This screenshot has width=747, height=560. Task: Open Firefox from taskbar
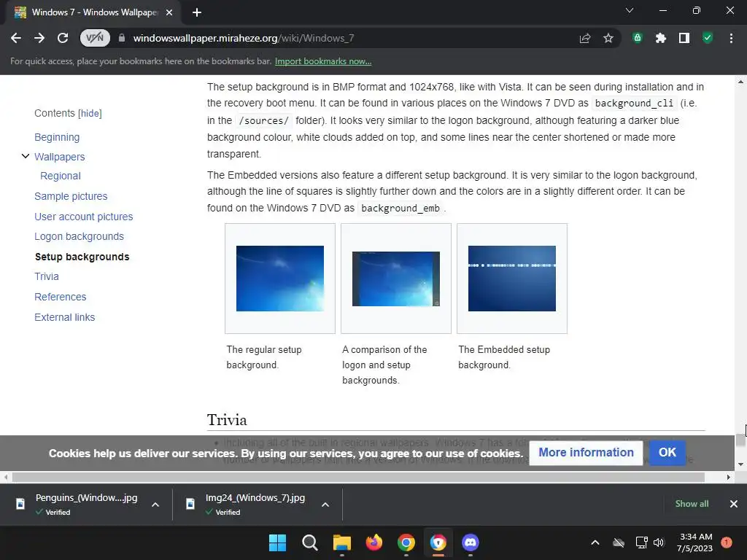pyautogui.click(x=374, y=542)
